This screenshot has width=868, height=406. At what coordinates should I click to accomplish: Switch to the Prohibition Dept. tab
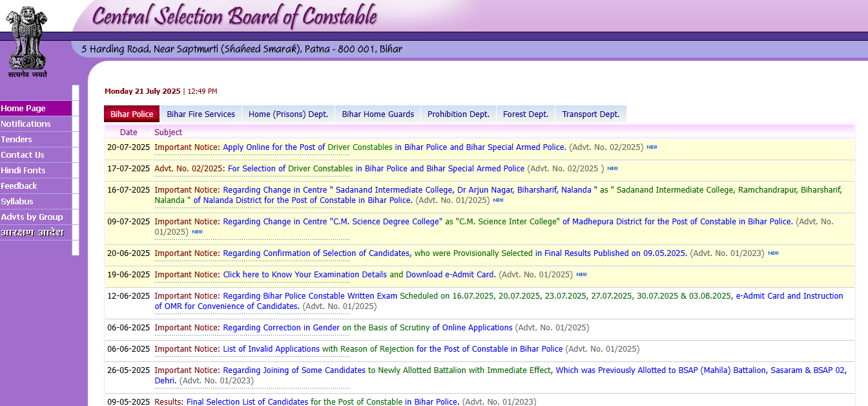[x=459, y=113]
